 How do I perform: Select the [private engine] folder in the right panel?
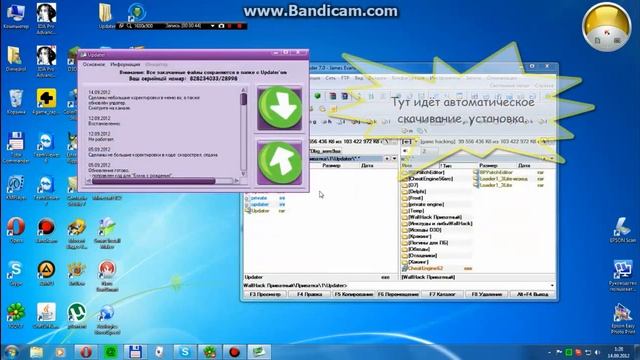click(x=422, y=204)
